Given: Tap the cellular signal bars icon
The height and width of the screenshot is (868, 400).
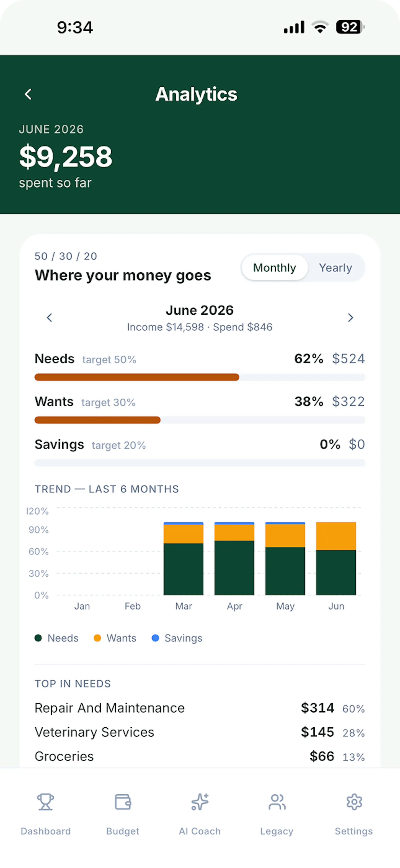Looking at the screenshot, I should [x=294, y=27].
